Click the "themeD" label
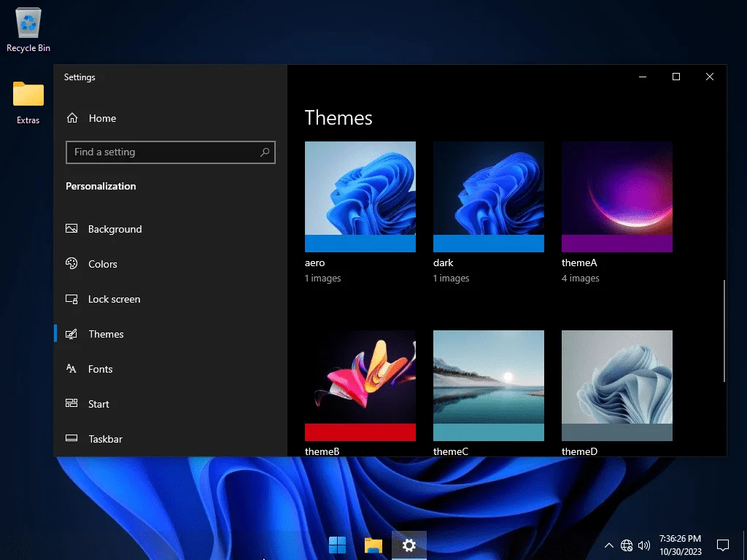747x560 pixels. (579, 451)
